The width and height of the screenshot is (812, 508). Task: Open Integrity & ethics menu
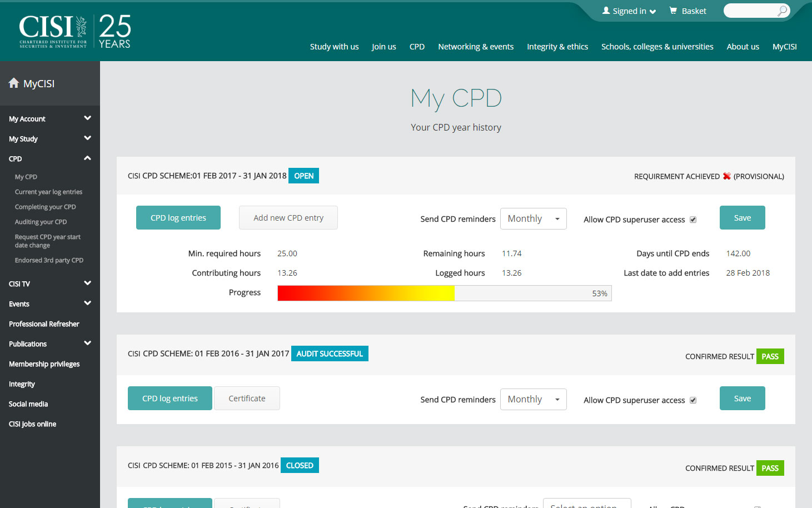[x=557, y=47]
